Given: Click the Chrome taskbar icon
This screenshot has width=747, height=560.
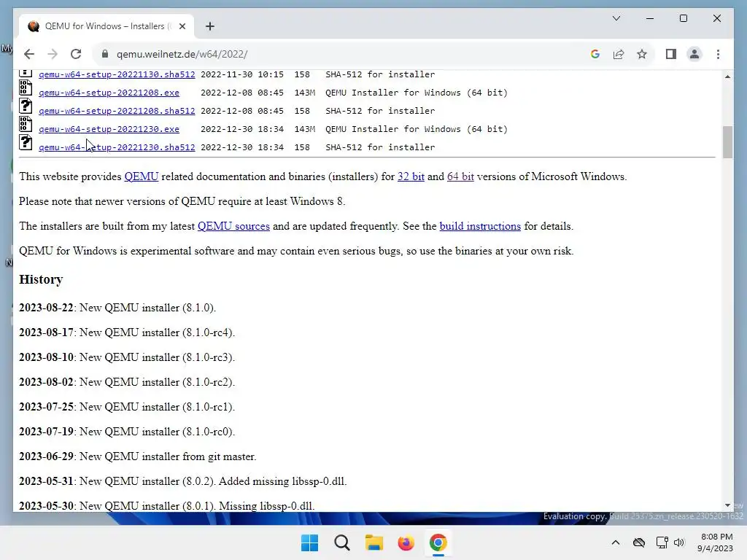Looking at the screenshot, I should (438, 542).
